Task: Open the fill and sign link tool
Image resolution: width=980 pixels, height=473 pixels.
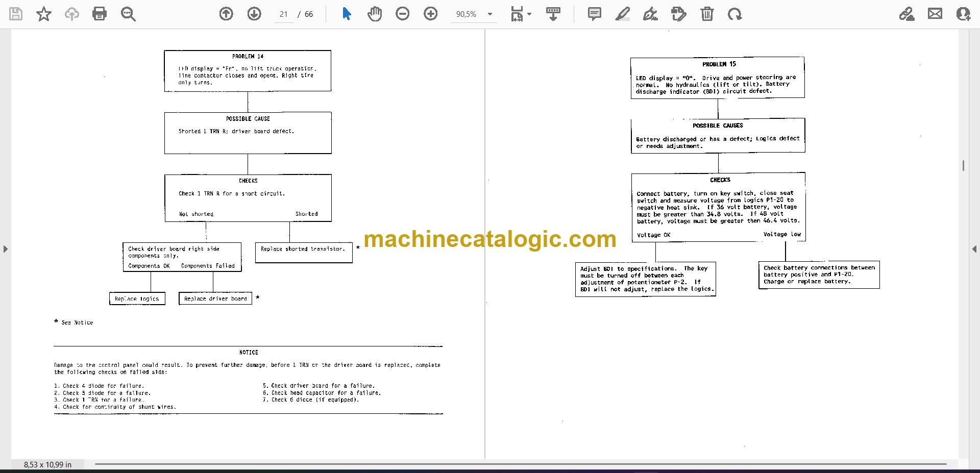Action: coord(906,14)
